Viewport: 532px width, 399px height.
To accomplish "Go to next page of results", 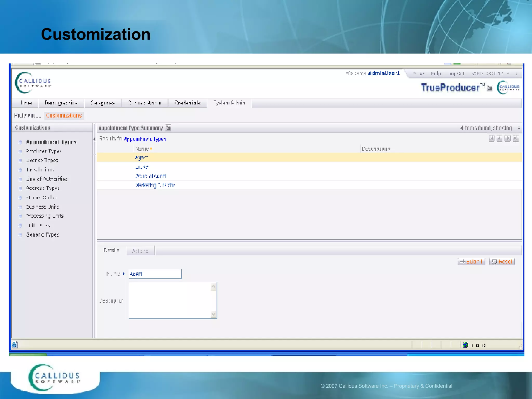I will click(508, 138).
